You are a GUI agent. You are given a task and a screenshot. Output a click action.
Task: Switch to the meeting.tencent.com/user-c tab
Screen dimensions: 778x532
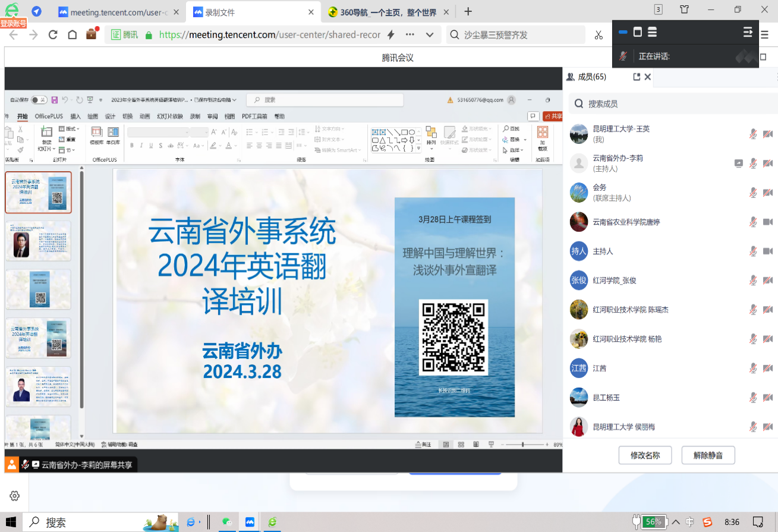click(118, 12)
